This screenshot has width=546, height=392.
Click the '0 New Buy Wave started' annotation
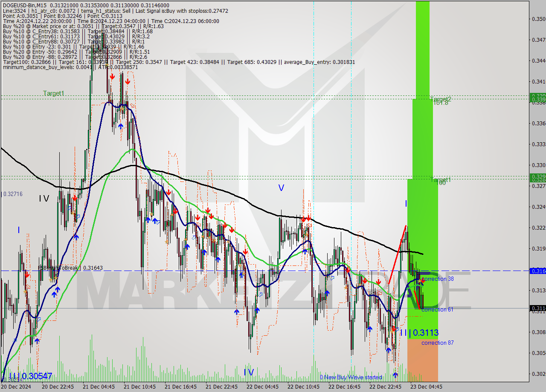click(x=351, y=378)
